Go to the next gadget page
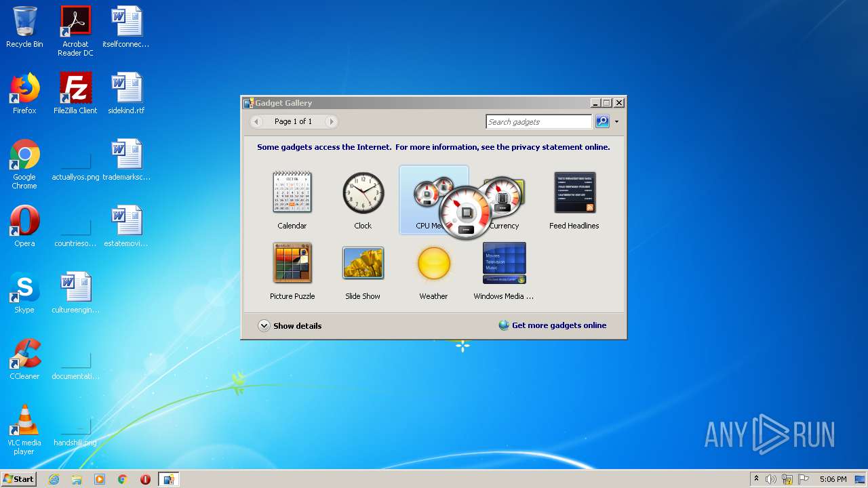 (x=331, y=121)
